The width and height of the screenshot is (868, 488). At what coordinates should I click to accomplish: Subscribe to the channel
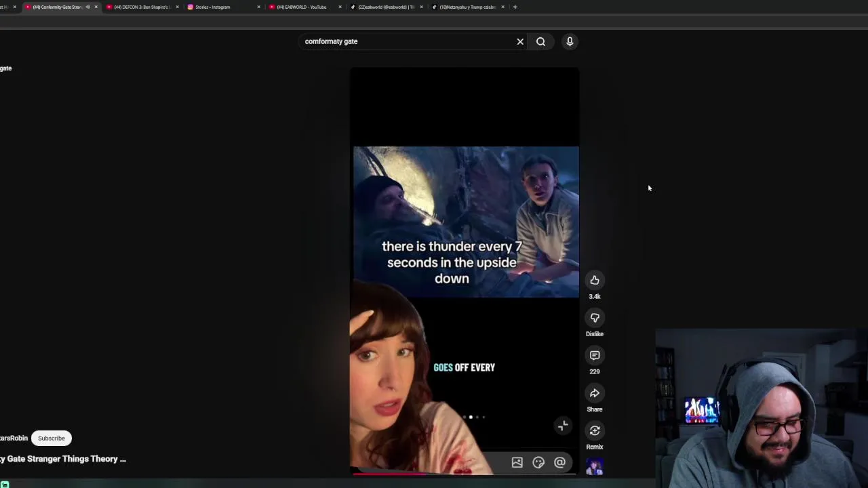click(52, 438)
